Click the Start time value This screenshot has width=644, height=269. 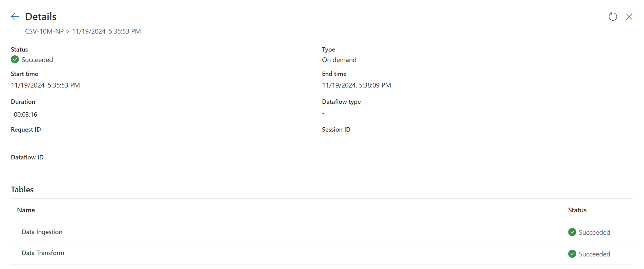[45, 85]
